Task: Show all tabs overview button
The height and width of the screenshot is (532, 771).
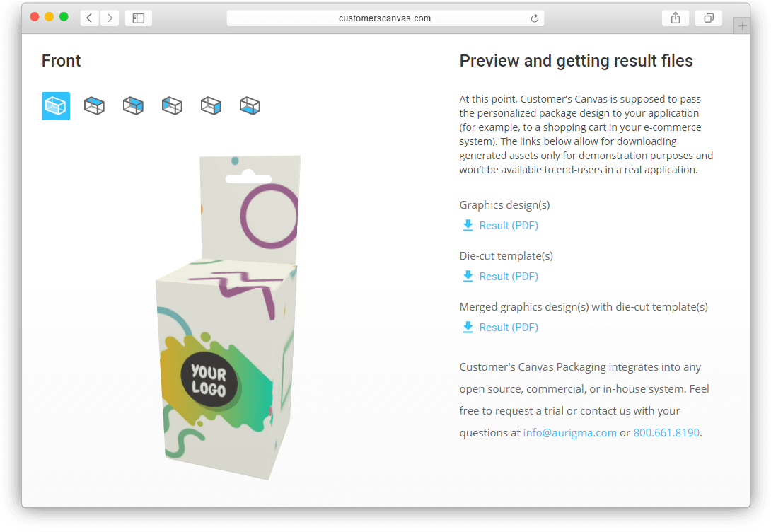Action: pos(709,18)
